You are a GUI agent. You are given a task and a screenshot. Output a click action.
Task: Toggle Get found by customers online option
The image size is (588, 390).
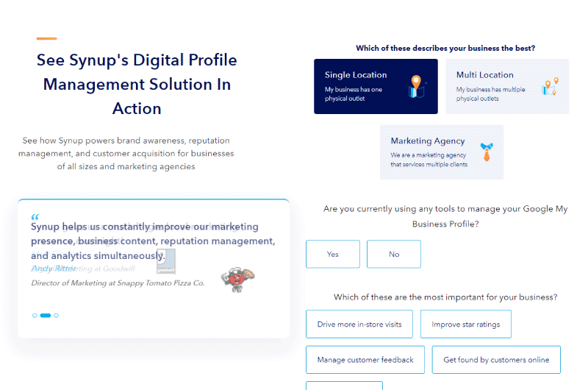[x=496, y=360]
